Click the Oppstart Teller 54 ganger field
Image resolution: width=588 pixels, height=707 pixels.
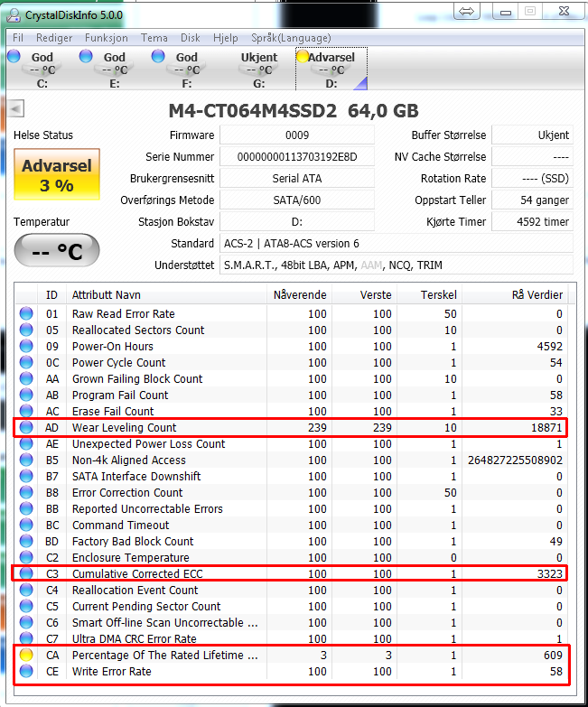pos(533,200)
